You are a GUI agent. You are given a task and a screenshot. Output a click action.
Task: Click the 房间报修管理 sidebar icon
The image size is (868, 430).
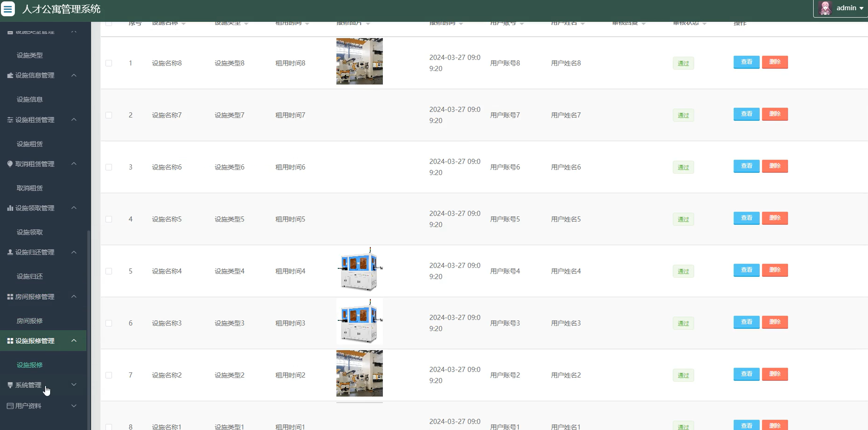pyautogui.click(x=10, y=297)
